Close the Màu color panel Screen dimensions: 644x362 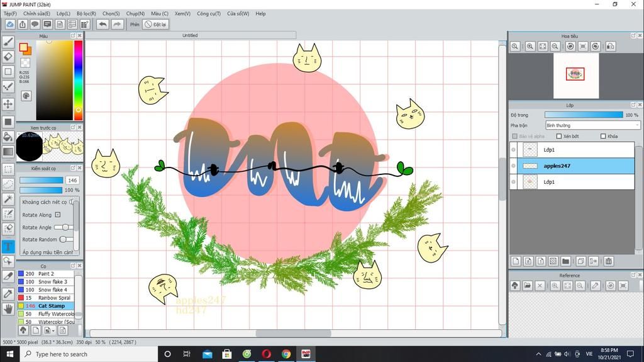pos(80,36)
